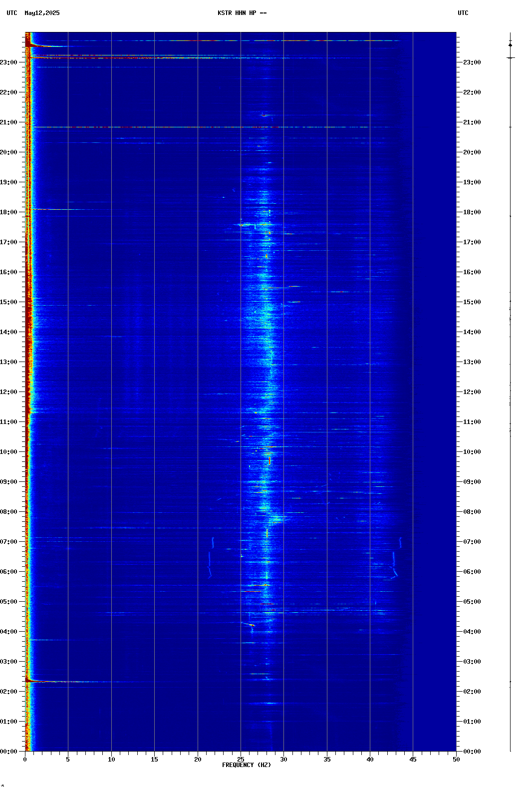This screenshot has width=532, height=791.
Task: Click 02:00 on the right time axis
Action: 472,692
